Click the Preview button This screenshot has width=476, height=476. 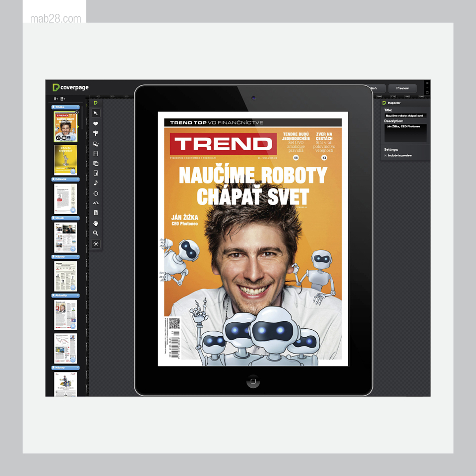click(x=402, y=88)
